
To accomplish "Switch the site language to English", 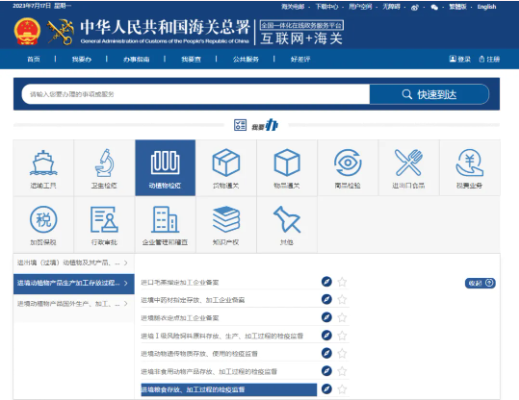I will click(487, 7).
